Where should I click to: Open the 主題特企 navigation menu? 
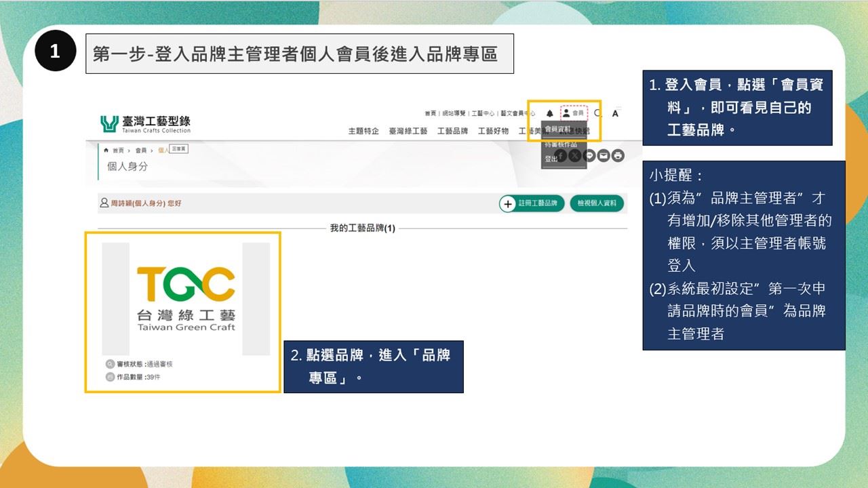363,131
